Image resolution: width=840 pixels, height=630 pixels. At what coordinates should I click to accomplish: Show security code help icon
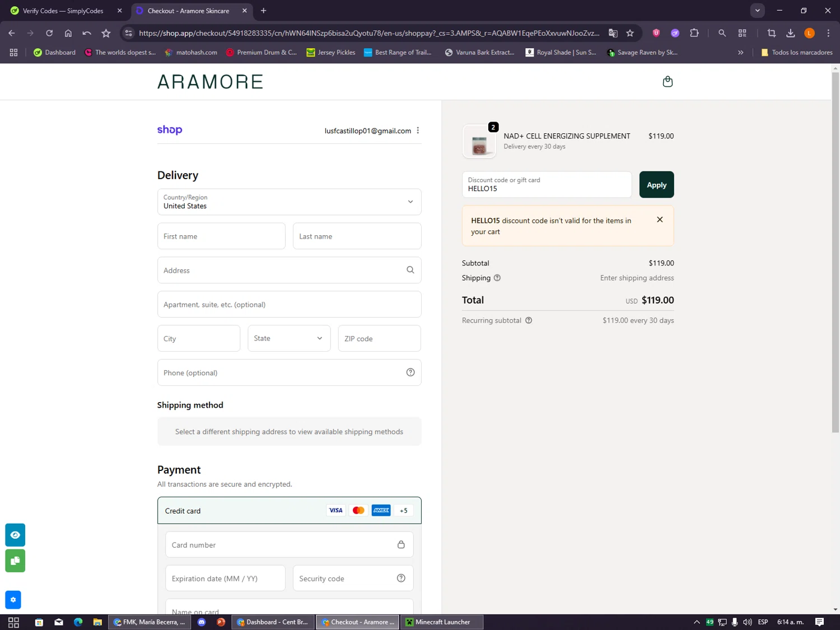tap(401, 578)
